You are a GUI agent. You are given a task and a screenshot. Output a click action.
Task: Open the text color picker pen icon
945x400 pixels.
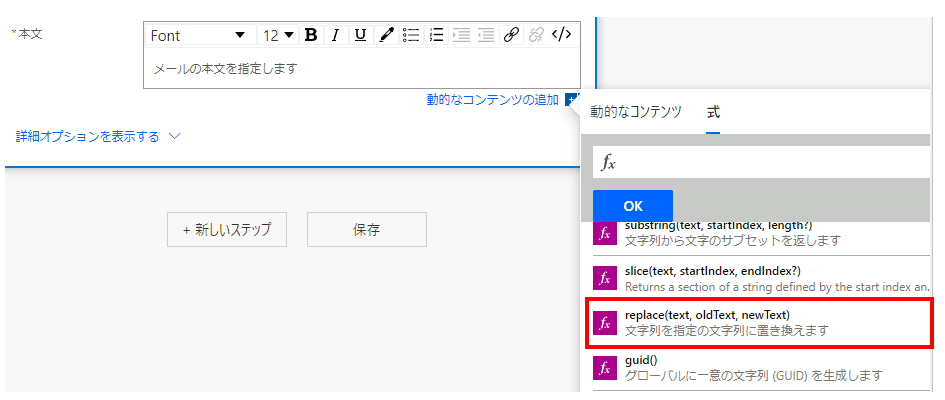[x=386, y=36]
